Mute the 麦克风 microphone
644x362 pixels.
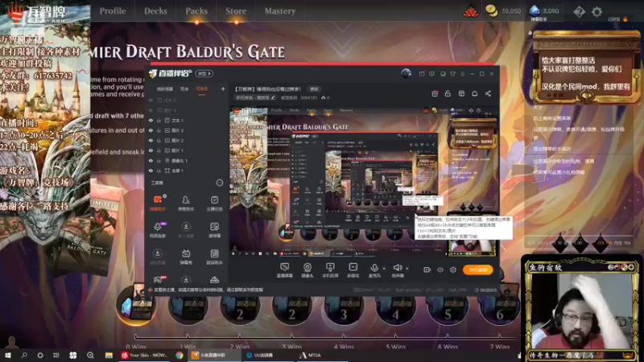click(x=374, y=270)
